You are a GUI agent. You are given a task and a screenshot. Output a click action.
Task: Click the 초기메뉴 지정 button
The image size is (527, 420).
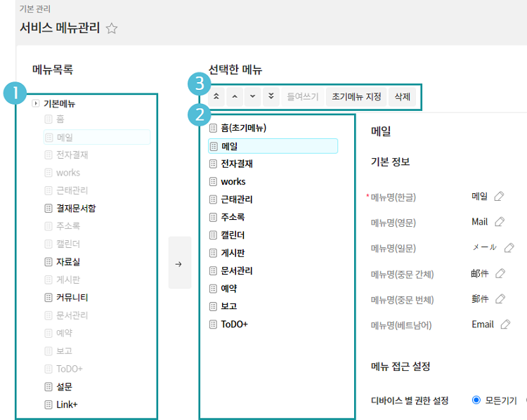coord(356,97)
